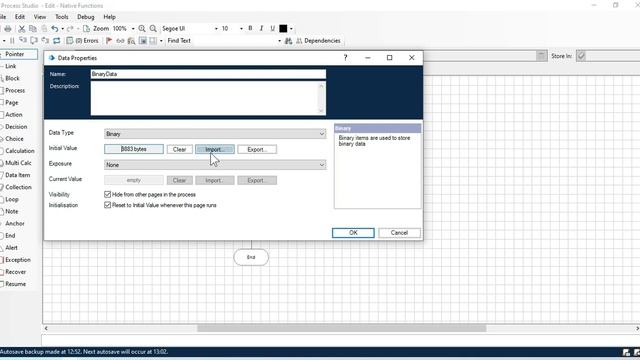Viewport: 640px width, 360px height.
Task: Toggle Italic text formatting
Action: 261,29
